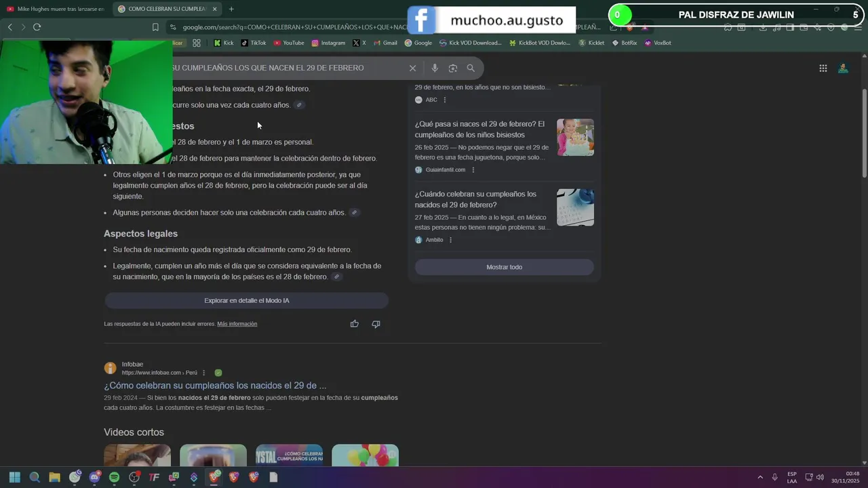
Task: Click the taskbar microphone icon
Action: (x=774, y=477)
